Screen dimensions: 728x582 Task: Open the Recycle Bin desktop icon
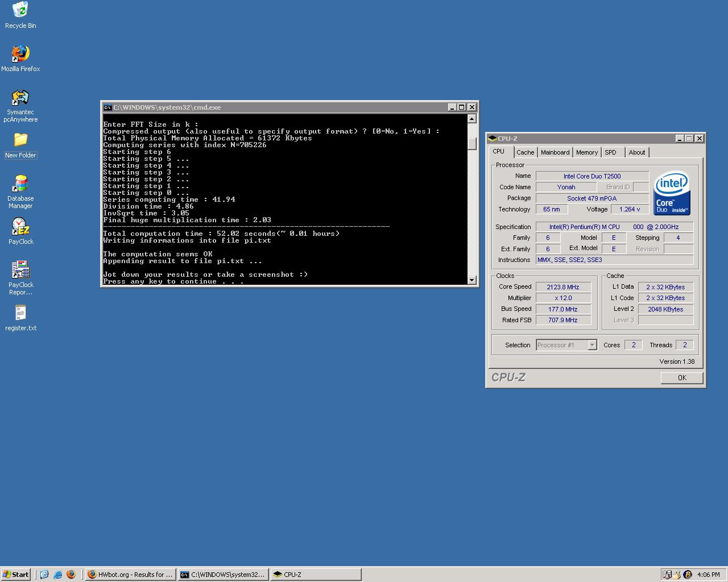click(x=20, y=11)
